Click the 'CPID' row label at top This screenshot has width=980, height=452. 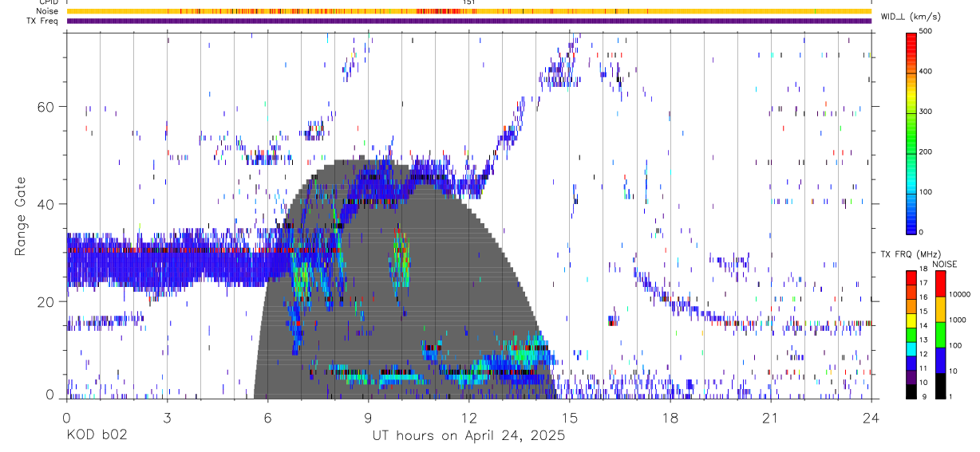(49, 2)
